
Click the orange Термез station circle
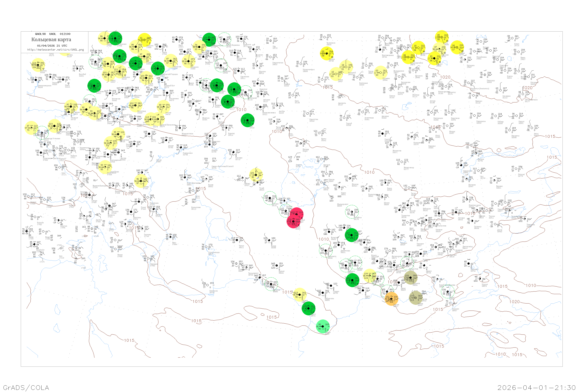click(x=391, y=299)
